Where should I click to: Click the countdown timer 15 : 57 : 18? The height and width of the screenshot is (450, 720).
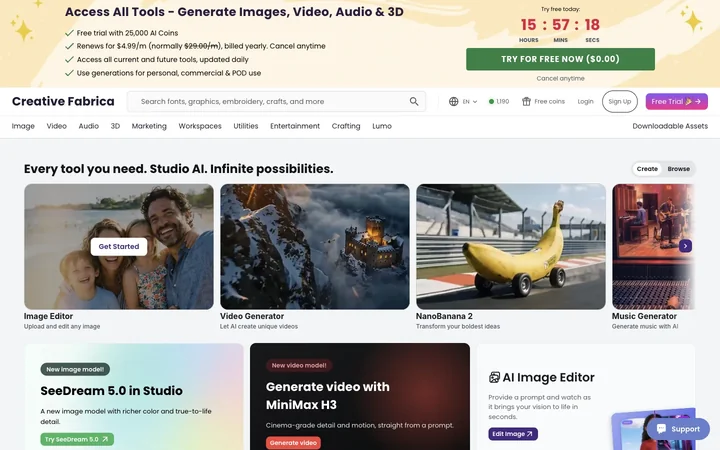[x=560, y=25]
